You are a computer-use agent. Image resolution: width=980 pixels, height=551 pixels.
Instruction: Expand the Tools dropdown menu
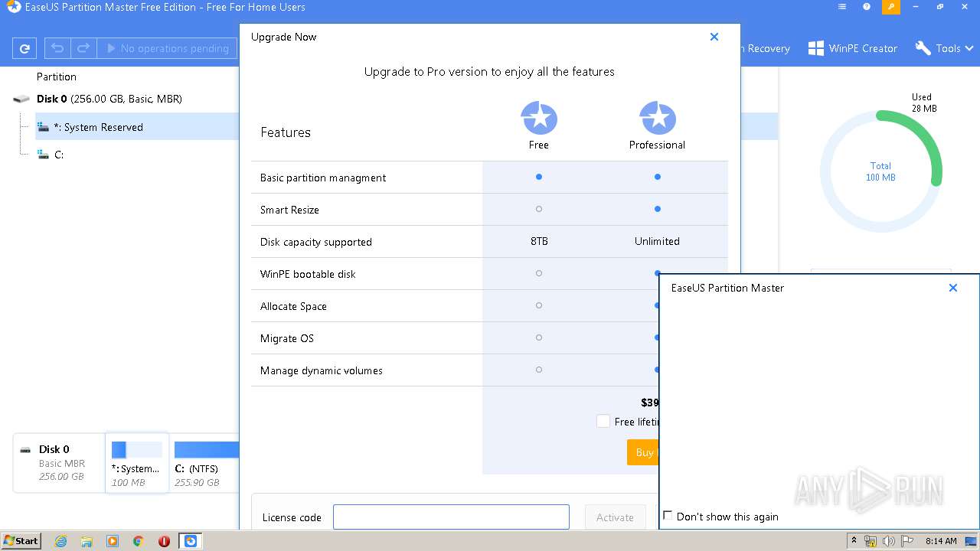tap(945, 48)
